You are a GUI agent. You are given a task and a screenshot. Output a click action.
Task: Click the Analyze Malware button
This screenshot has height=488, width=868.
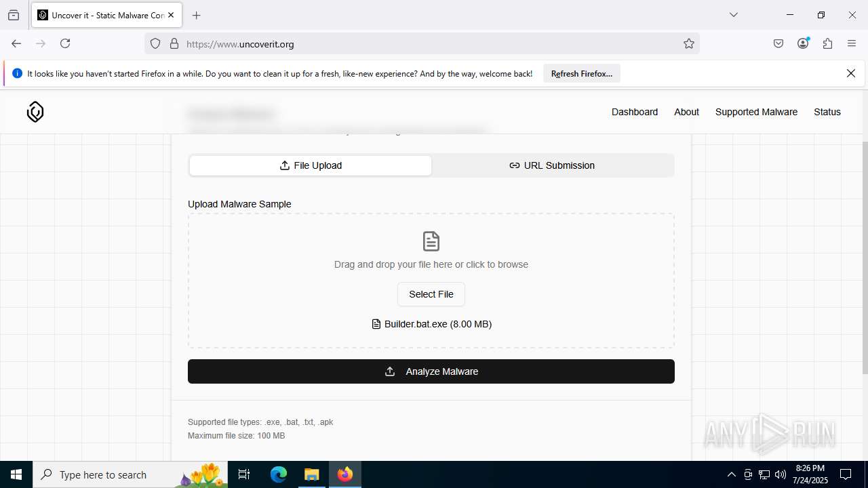click(x=431, y=371)
